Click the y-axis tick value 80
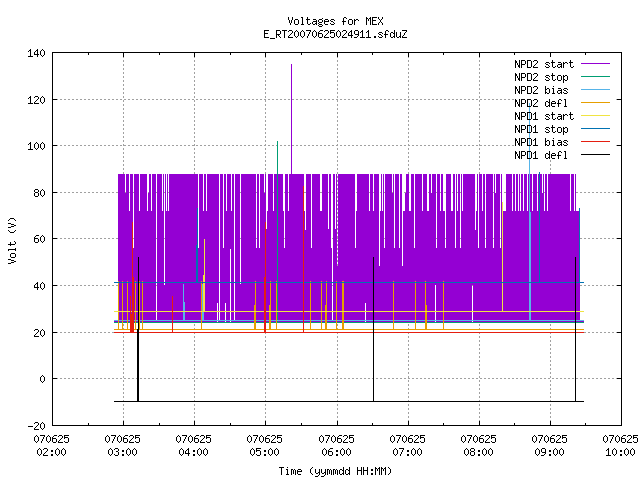Screen dimensions: 640x480 point(39,193)
